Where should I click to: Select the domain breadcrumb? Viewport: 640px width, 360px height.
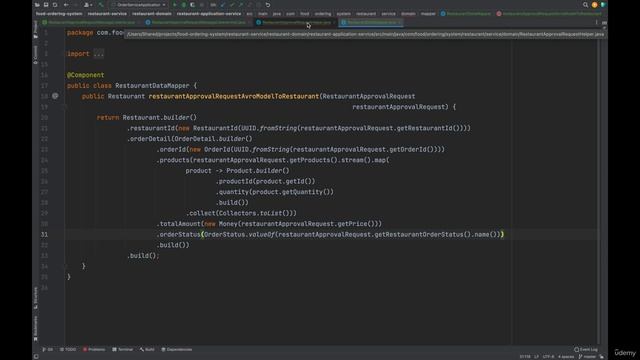click(408, 14)
